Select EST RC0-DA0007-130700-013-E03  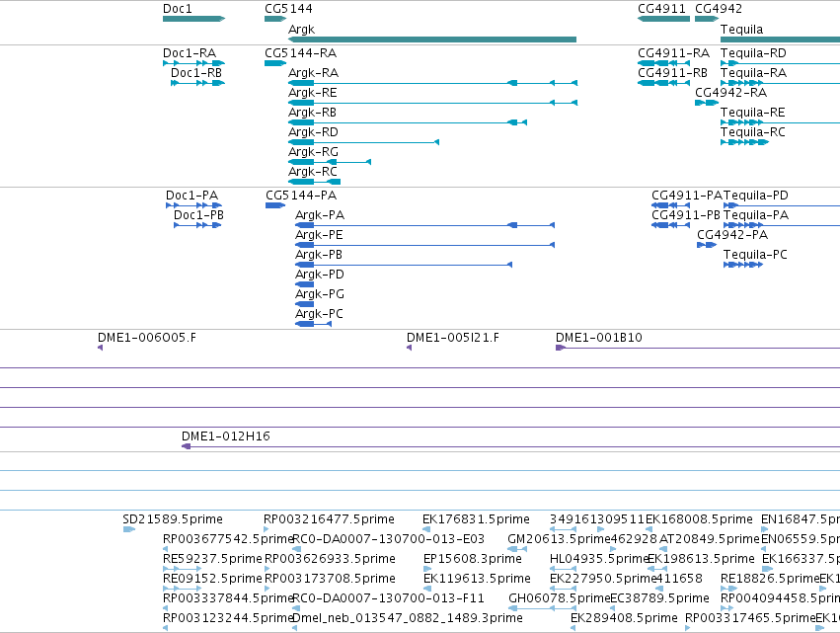click(388, 539)
